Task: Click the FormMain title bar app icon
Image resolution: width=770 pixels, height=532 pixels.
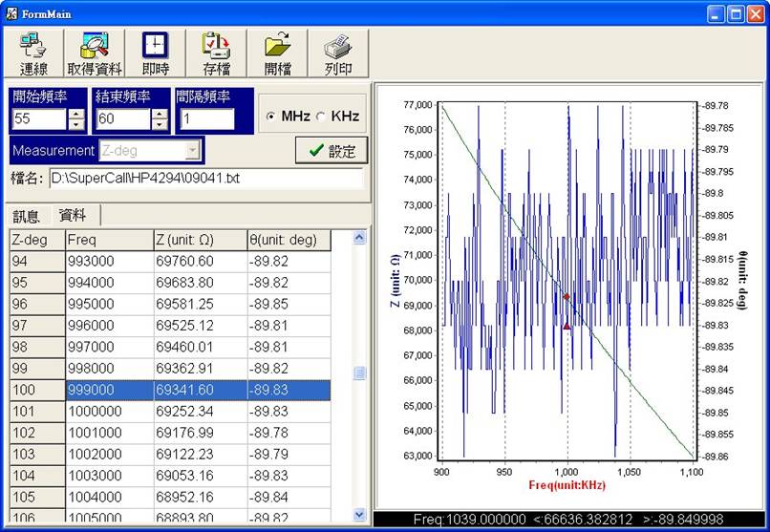Action: coord(11,13)
